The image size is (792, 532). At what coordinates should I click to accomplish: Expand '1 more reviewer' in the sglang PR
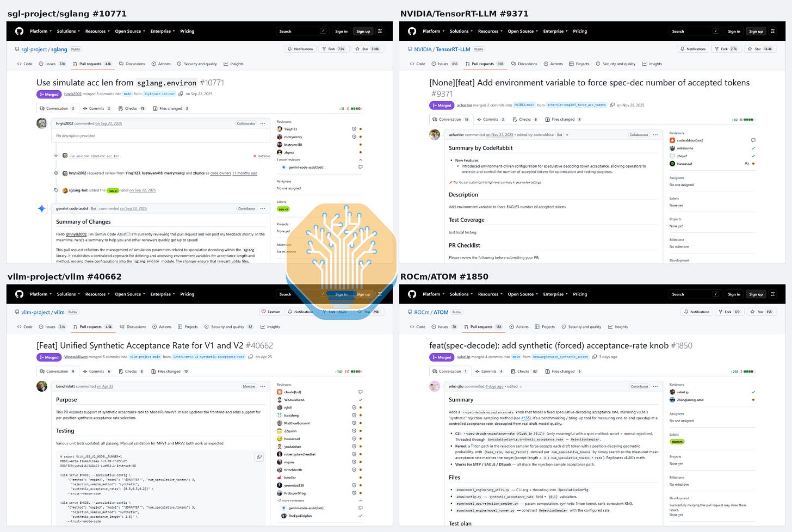318,160
